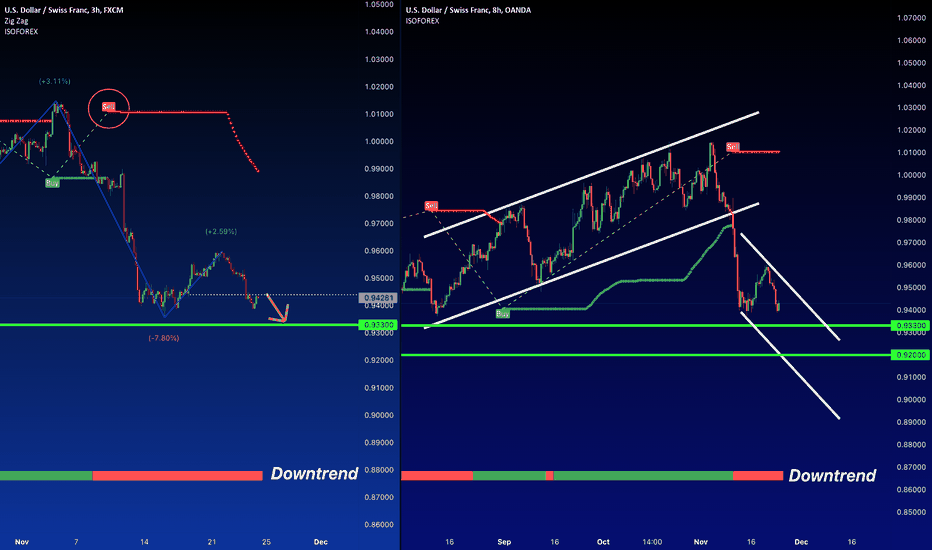Image resolution: width=932 pixels, height=550 pixels.
Task: Click the Buy marker on the 3h chart
Action: tap(52, 183)
